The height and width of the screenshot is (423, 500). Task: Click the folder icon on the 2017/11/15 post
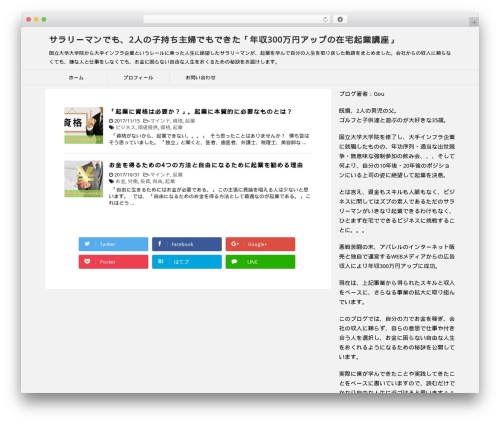(x=145, y=121)
